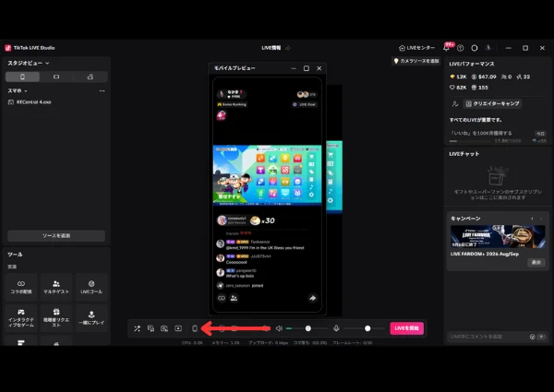Close the モバイルプレビュー window

click(x=319, y=68)
